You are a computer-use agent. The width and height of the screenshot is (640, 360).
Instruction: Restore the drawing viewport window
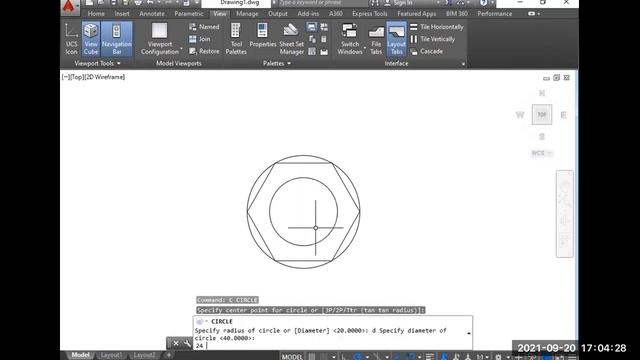click(556, 78)
